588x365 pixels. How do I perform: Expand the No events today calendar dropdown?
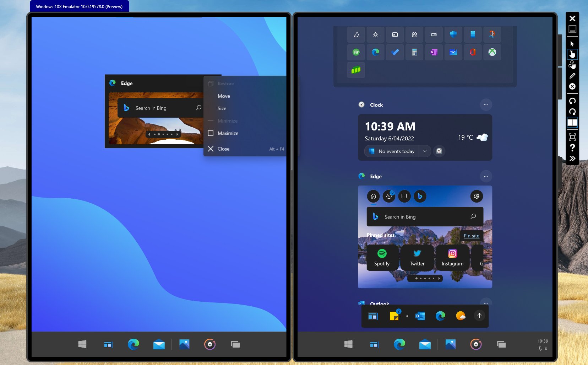(425, 151)
